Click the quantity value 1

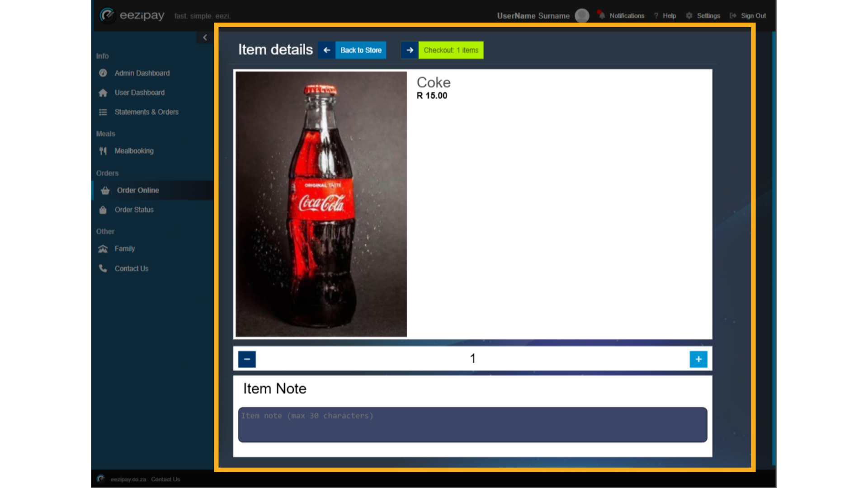point(472,359)
